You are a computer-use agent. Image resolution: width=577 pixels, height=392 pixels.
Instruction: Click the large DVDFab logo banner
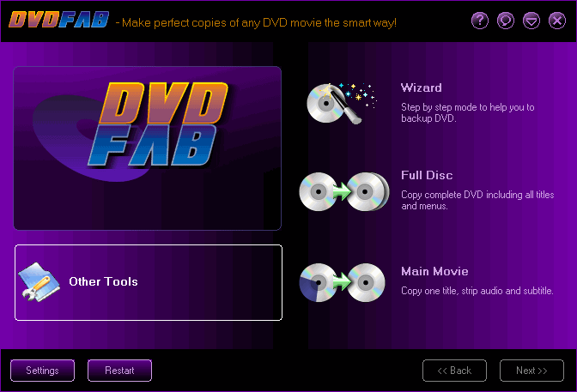tap(148, 148)
